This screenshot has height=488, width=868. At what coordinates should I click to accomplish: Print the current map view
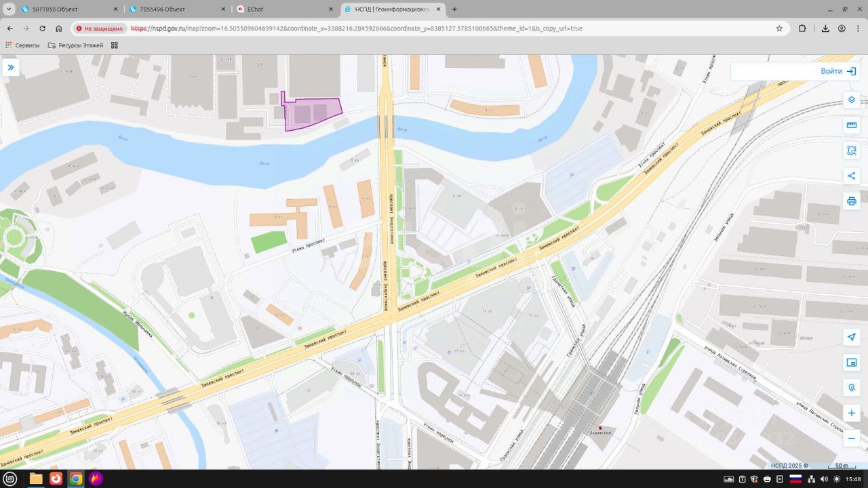pyautogui.click(x=852, y=201)
